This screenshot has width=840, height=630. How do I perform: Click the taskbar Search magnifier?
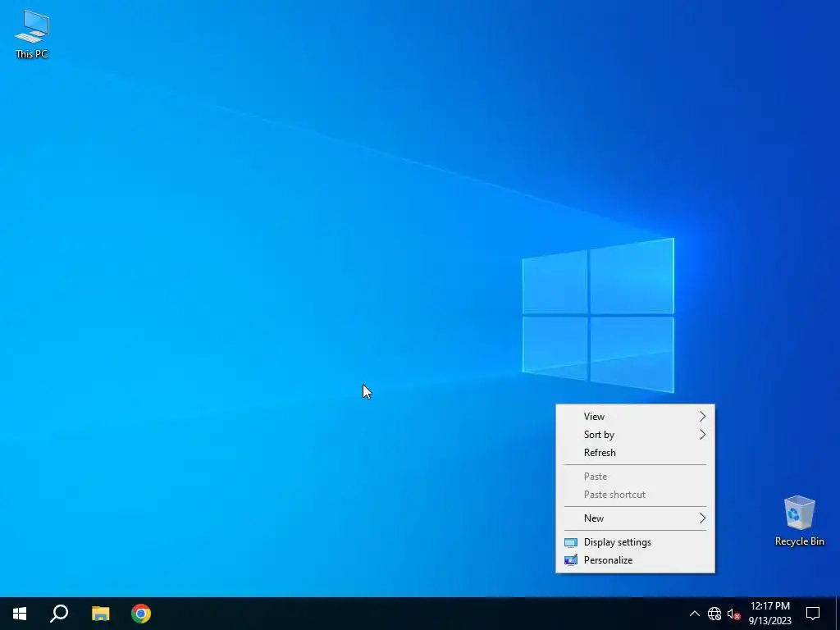coord(59,614)
